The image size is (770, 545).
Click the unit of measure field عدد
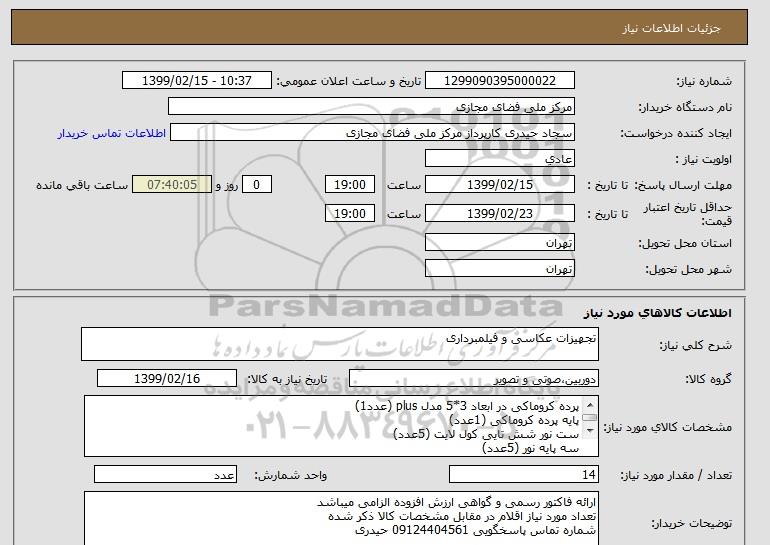(165, 475)
